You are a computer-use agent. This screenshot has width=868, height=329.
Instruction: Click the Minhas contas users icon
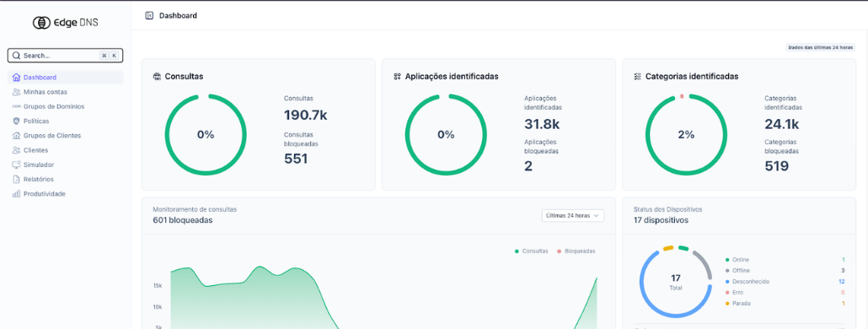[x=16, y=92]
